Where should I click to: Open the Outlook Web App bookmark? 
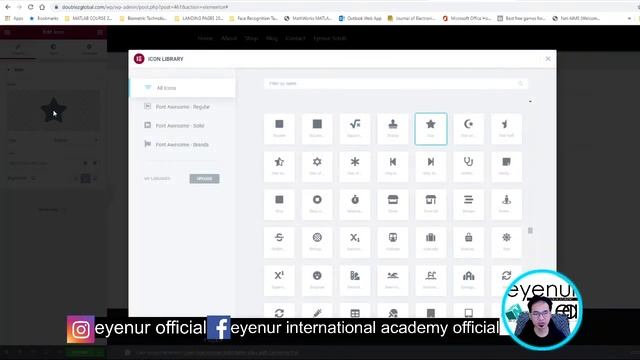(360, 18)
